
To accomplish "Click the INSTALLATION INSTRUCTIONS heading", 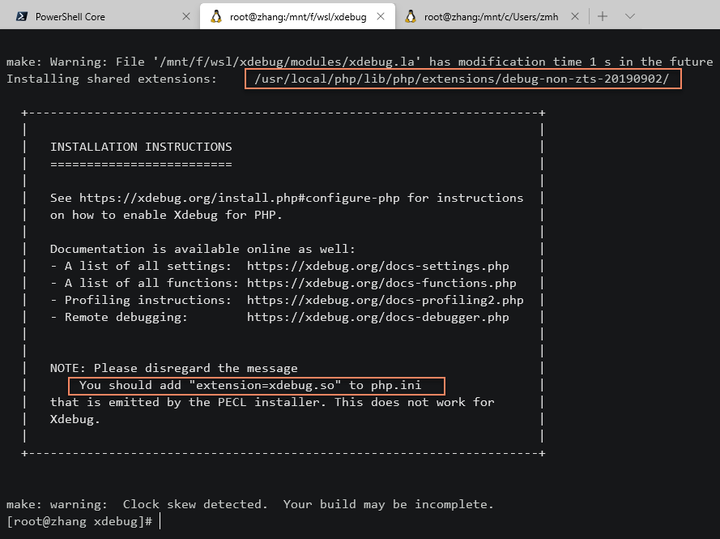I will (141, 147).
